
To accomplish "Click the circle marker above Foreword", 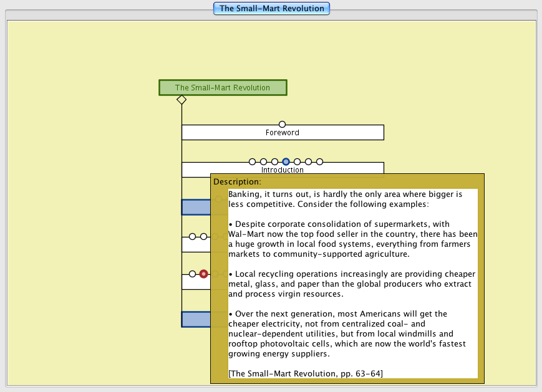I will click(x=282, y=124).
